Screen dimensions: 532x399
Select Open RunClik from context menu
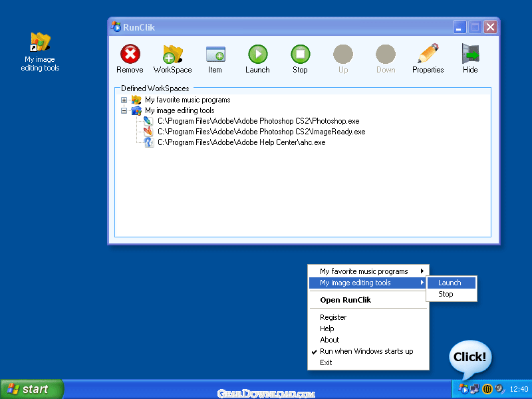(x=368, y=300)
